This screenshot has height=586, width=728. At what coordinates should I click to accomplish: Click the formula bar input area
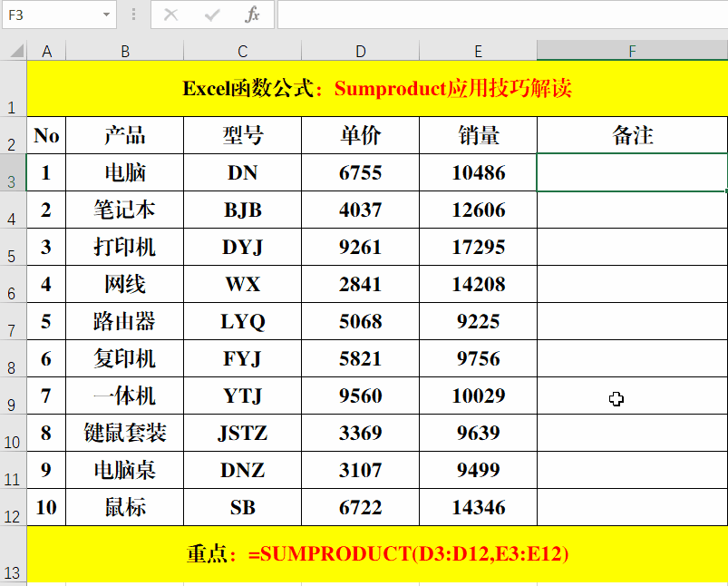(503, 15)
